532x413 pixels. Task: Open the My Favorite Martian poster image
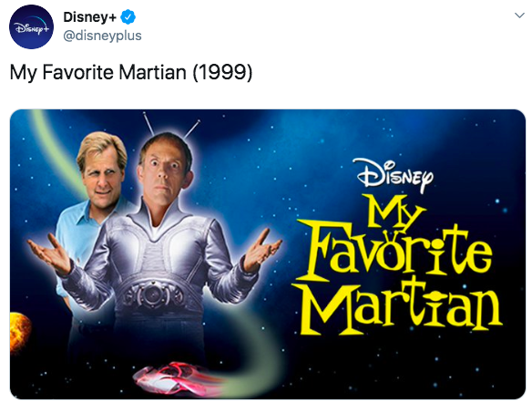pyautogui.click(x=268, y=254)
